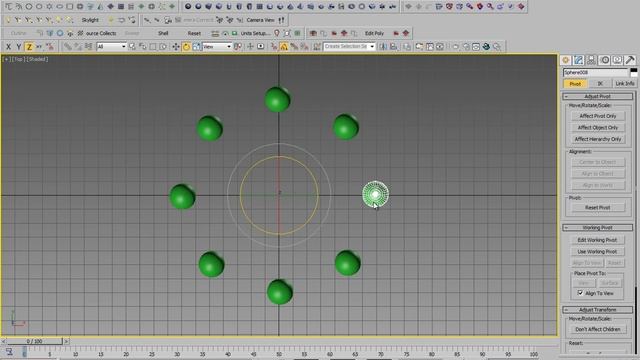Viewport: 640px width, 360px height.
Task: Click the Units Setup button
Action: [255, 33]
